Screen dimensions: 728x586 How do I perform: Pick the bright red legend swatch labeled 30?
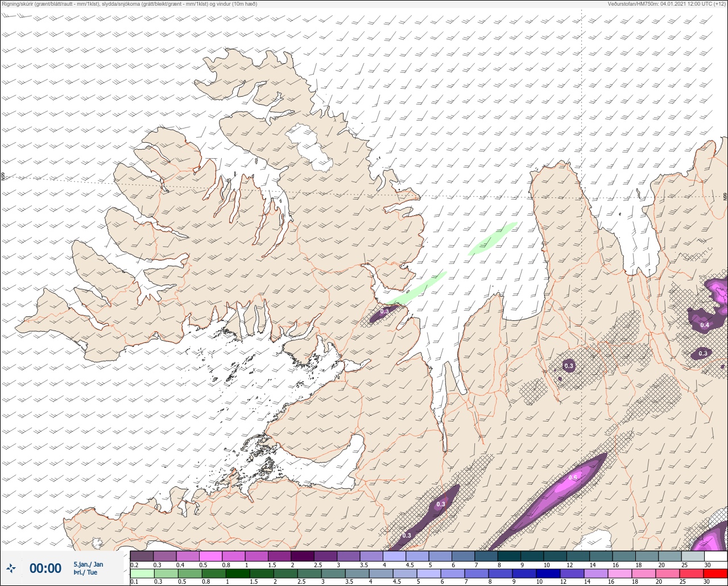pos(715,572)
